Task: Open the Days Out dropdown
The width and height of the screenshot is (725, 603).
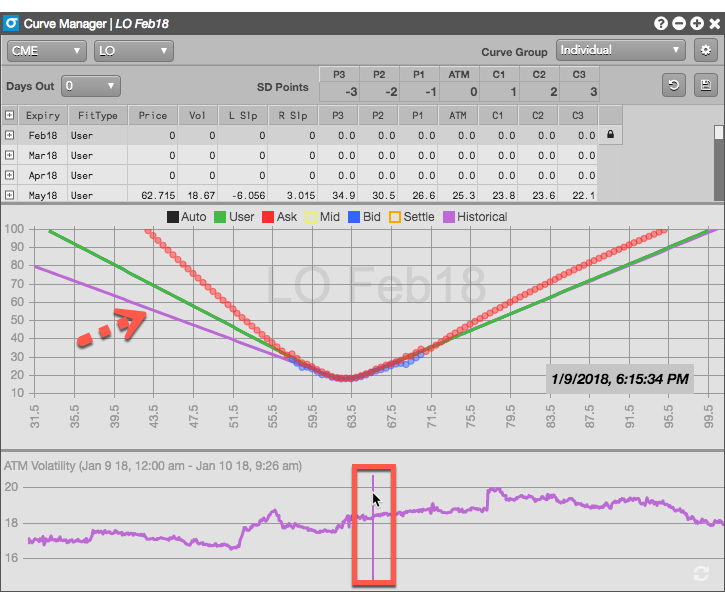Action: (91, 86)
